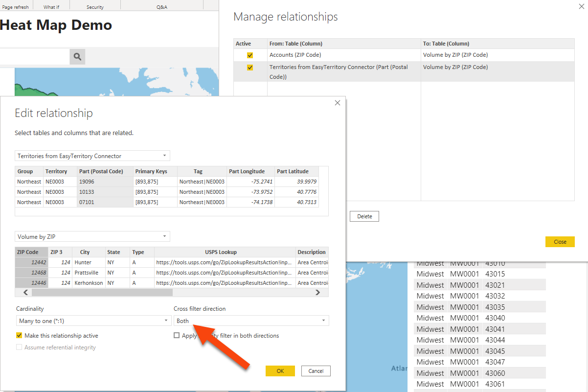Viewport: 588px width, 392px height.
Task: Open the Volume by ZIP table dropdown
Action: [x=93, y=237]
